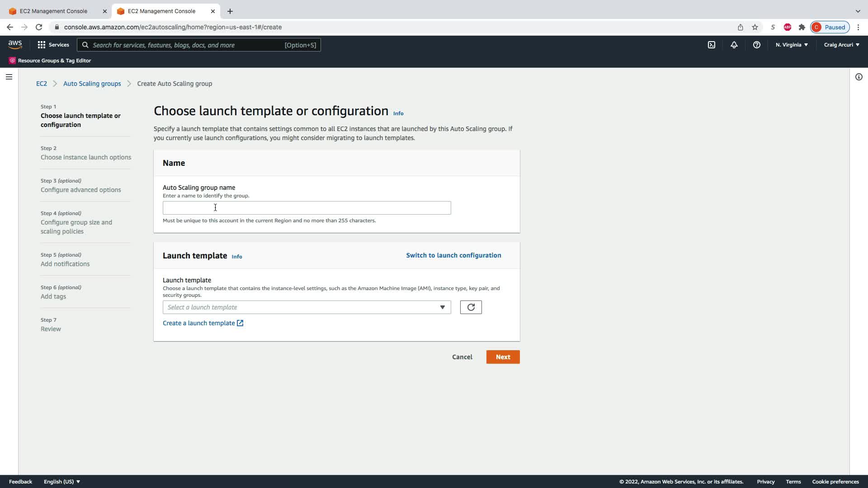The width and height of the screenshot is (868, 488).
Task: Click Switch to launch configuration link
Action: [453, 255]
